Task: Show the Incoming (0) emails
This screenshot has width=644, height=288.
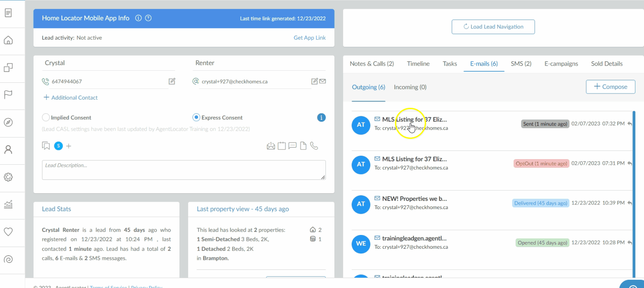Action: tap(410, 87)
